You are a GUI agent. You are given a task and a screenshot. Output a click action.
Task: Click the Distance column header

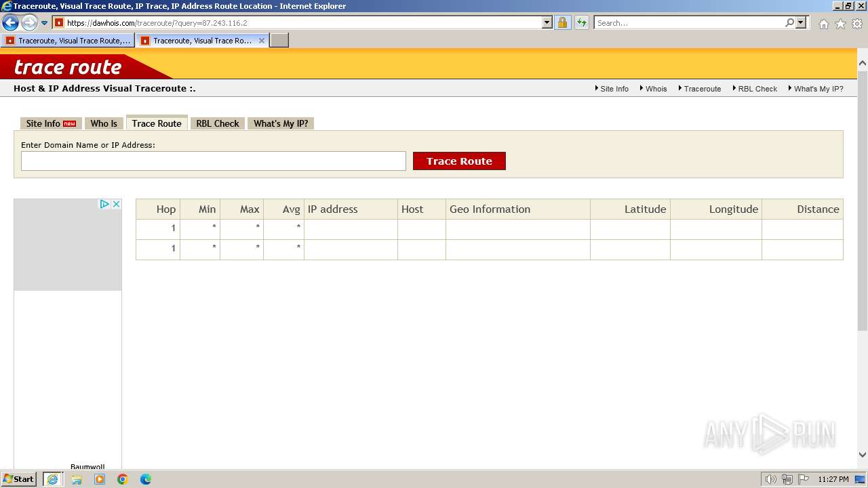coord(803,209)
